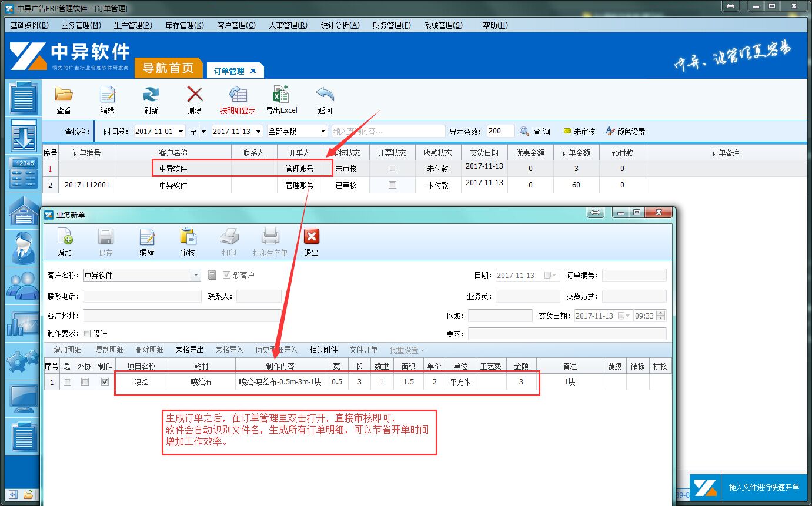Adjust 交货 time 09:33 spinner
This screenshot has width=812, height=506.
(661, 316)
